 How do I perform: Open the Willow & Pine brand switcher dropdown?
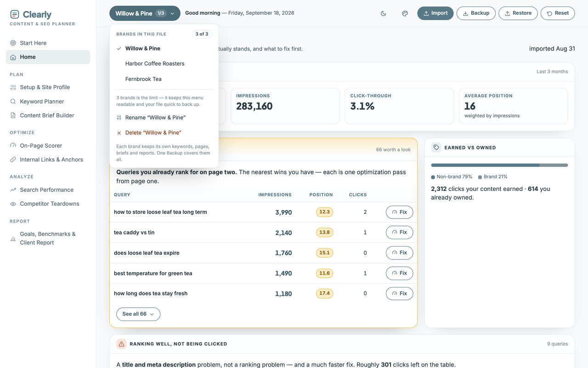[145, 13]
